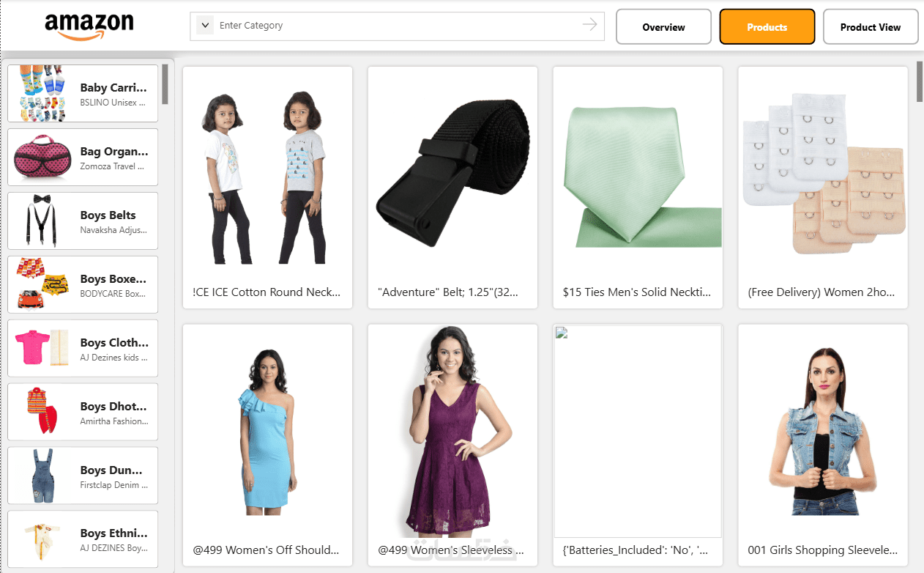Click the arrow icon in category field
The height and width of the screenshot is (573, 924).
[x=590, y=26]
